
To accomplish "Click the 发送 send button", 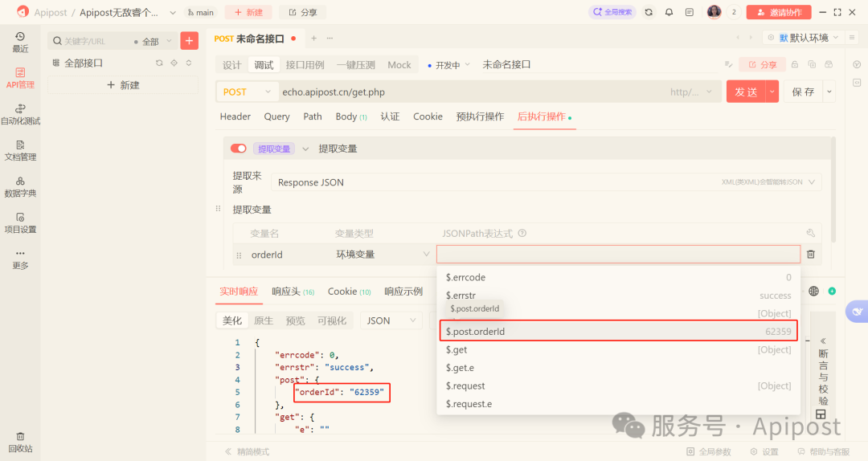I will click(x=746, y=92).
